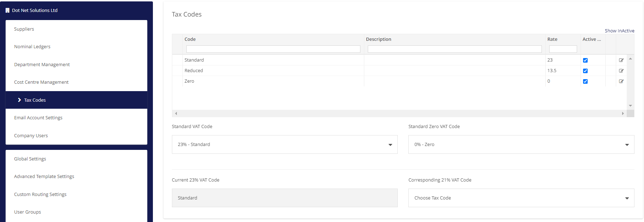Choose a Corresponding 21% VAT Code
The height and width of the screenshot is (222, 644).
point(521,198)
